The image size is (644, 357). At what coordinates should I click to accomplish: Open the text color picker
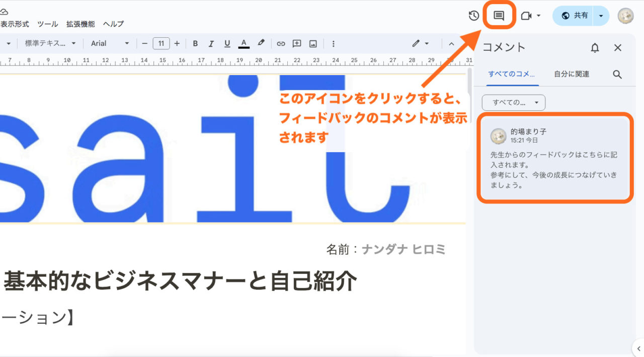point(244,44)
